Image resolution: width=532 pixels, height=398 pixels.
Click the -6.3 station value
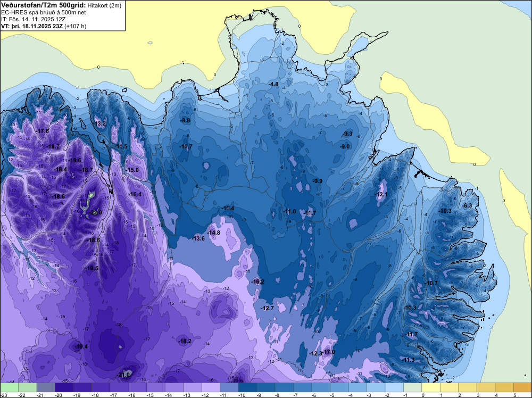[x=468, y=205]
